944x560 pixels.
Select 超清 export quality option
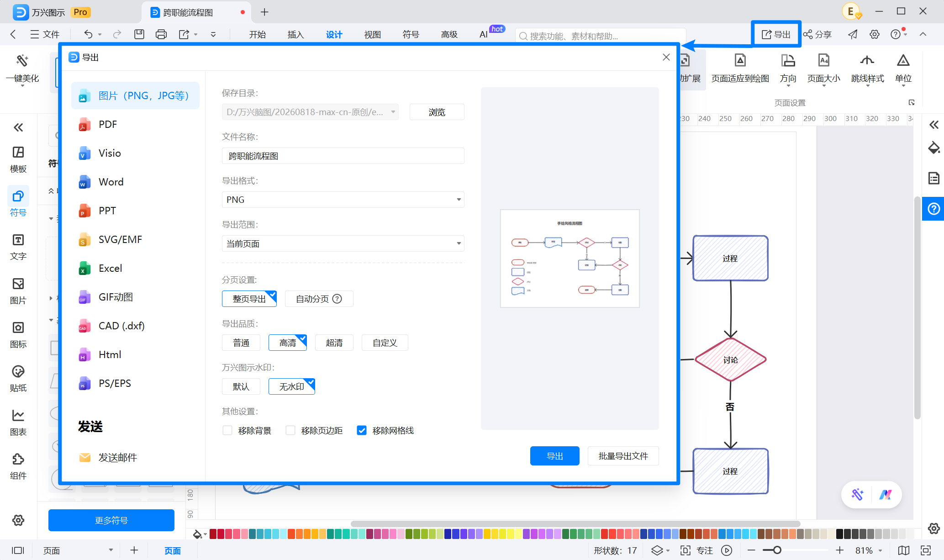pyautogui.click(x=334, y=343)
